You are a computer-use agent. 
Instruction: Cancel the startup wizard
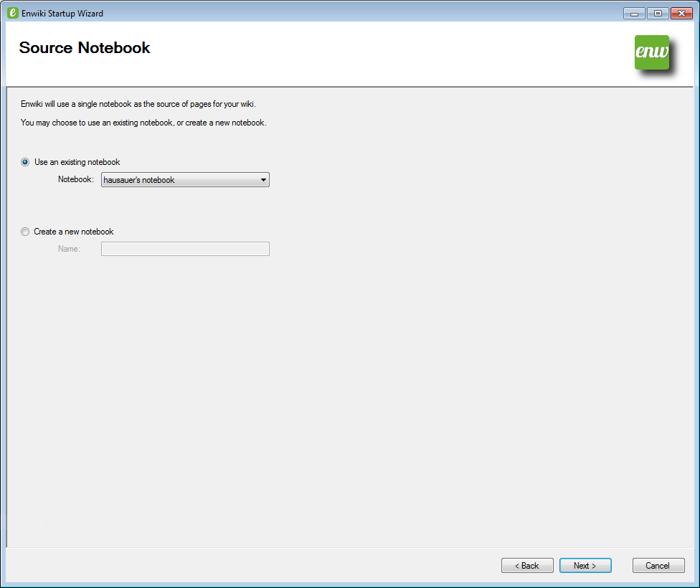658,566
